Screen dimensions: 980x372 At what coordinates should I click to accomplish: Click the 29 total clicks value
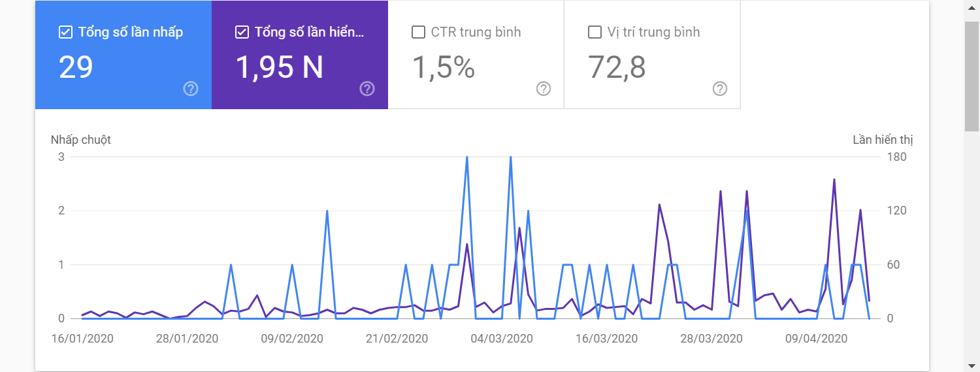pos(76,67)
